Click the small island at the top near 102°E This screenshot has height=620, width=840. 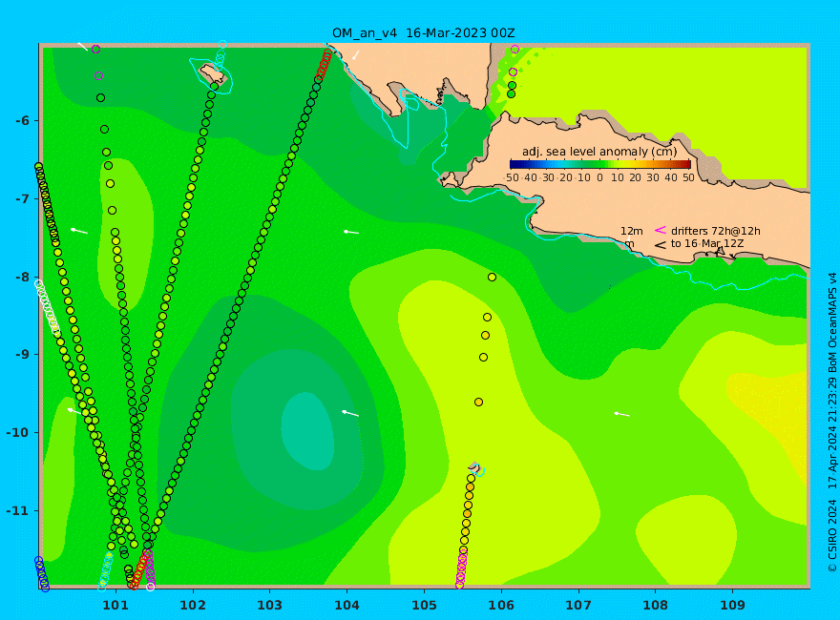click(x=213, y=74)
